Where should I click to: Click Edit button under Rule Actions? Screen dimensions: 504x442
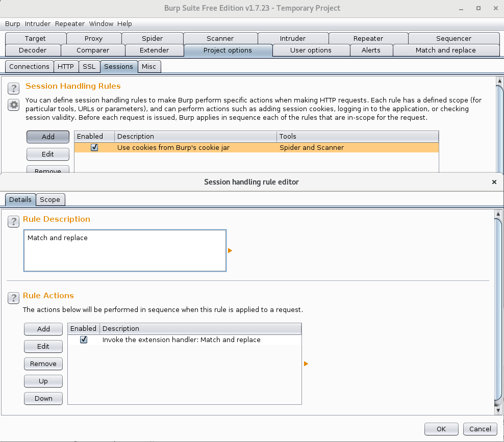(43, 346)
